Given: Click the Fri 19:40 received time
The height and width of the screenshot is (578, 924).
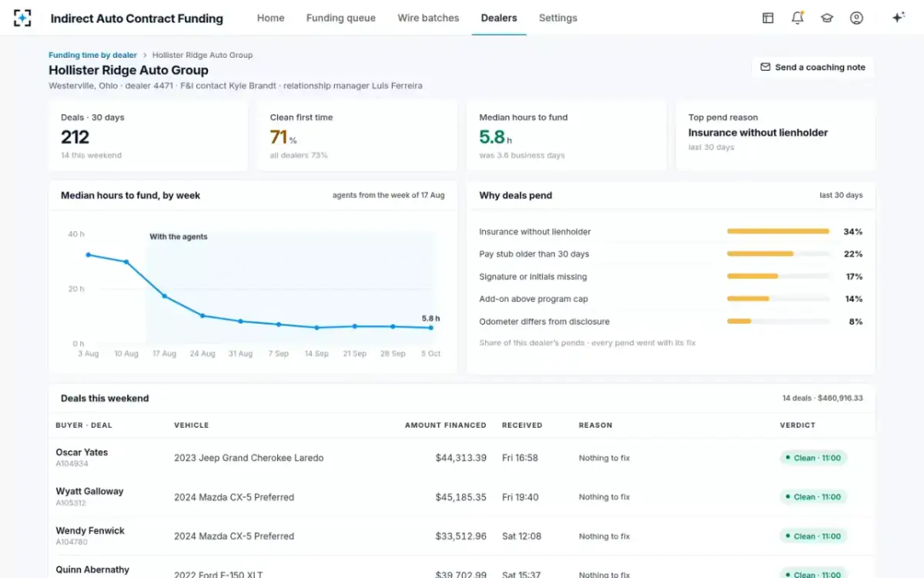Looking at the screenshot, I should 520,497.
